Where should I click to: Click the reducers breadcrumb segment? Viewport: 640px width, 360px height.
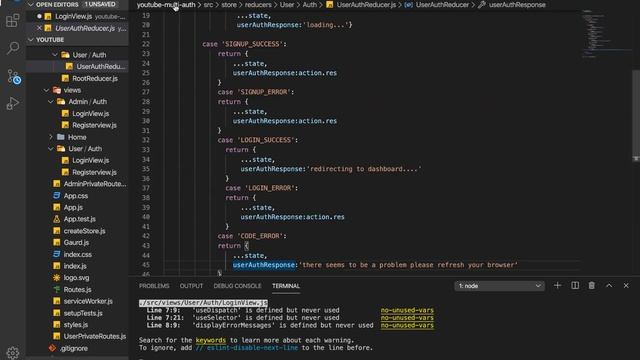258,5
